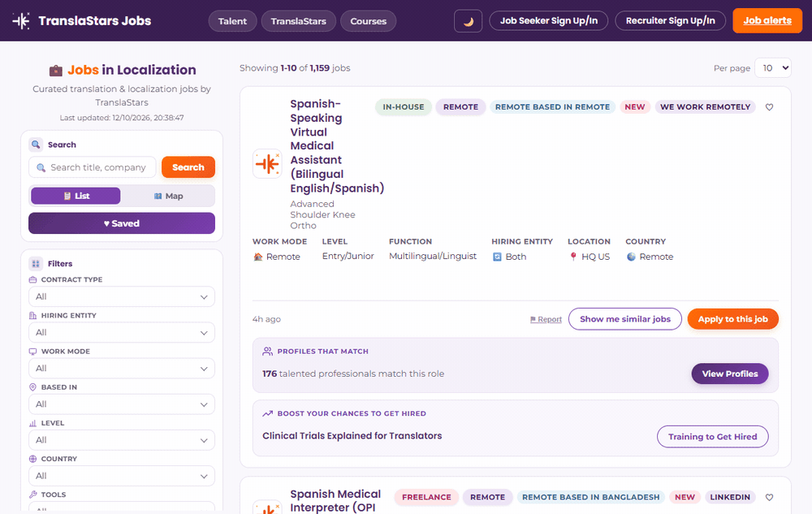
Task: Click the FREELANCE tag
Action: point(426,498)
